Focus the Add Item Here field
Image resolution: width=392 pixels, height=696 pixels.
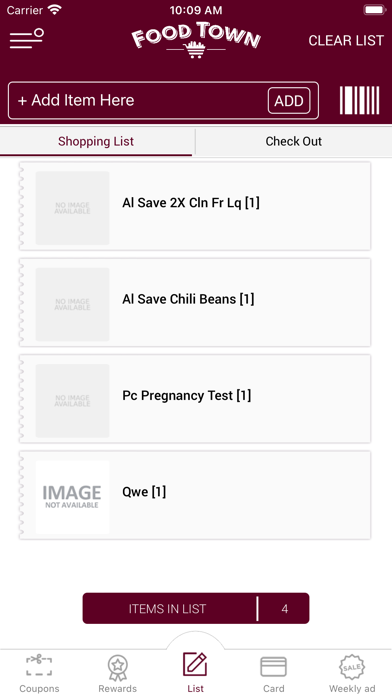pyautogui.click(x=138, y=100)
